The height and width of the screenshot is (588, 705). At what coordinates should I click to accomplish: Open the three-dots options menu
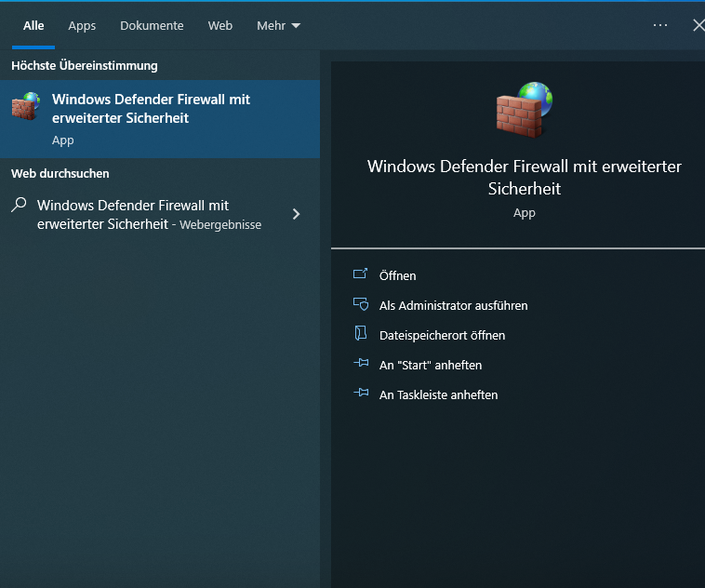click(x=660, y=25)
